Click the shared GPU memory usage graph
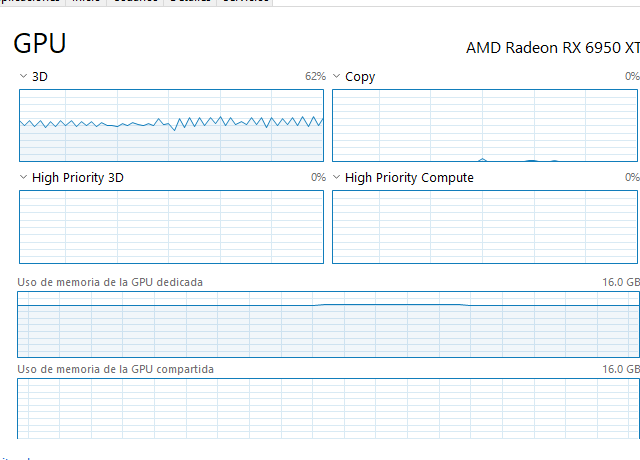 (328, 408)
